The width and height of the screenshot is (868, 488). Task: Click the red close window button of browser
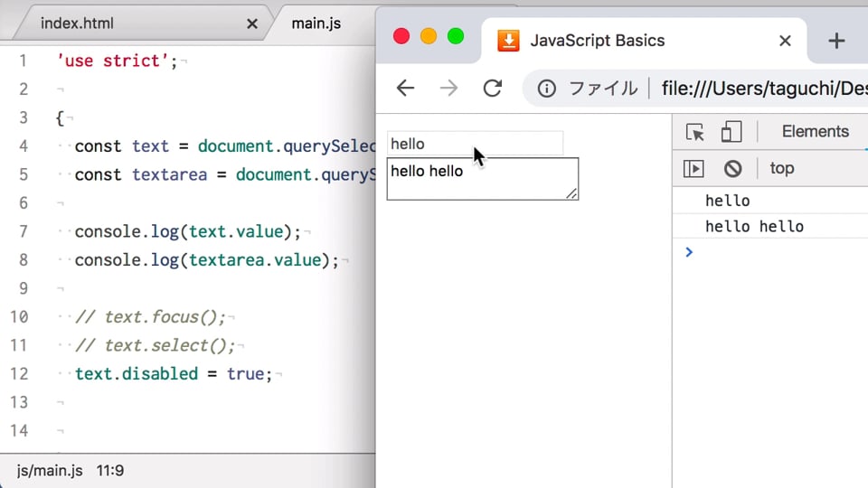click(401, 36)
